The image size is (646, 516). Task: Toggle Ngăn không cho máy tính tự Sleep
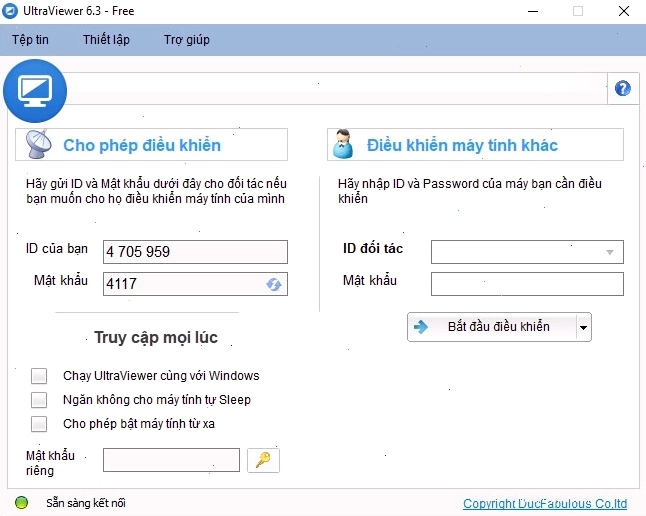pos(39,400)
